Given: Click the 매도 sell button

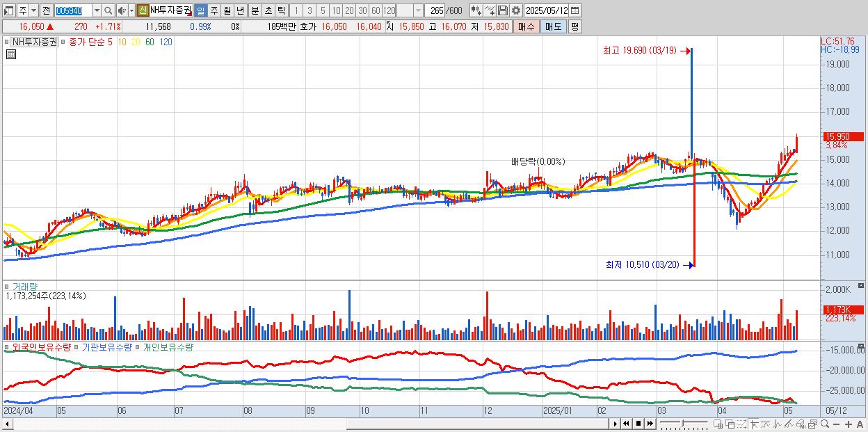Looking at the screenshot, I should click(553, 26).
